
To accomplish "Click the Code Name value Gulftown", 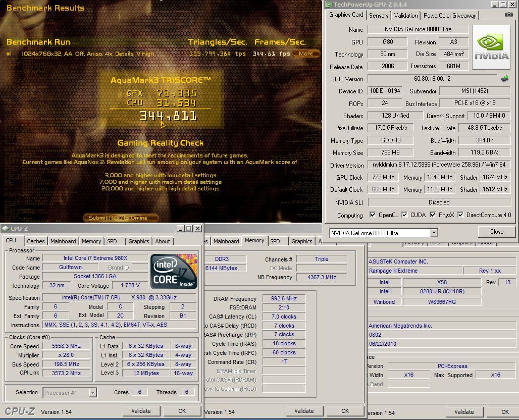I will [x=71, y=267].
